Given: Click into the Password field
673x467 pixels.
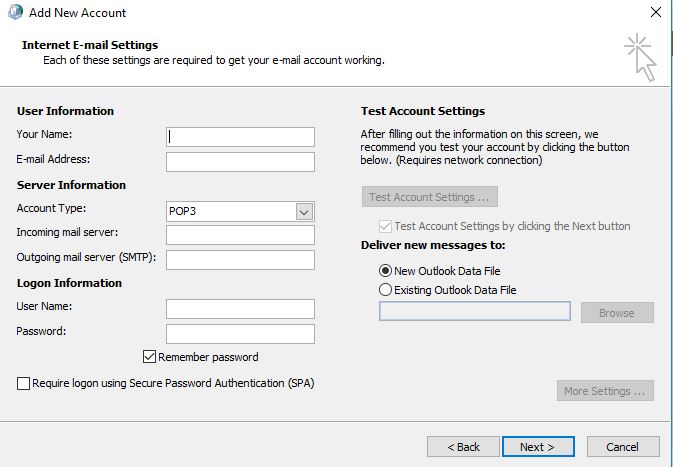Looking at the screenshot, I should pos(240,334).
